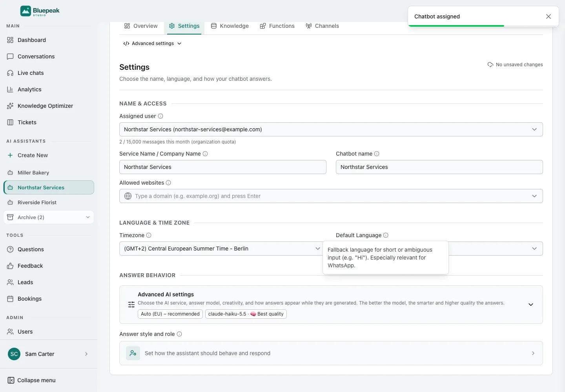The image size is (565, 392).
Task: Switch to the Overview tab
Action: tap(141, 26)
